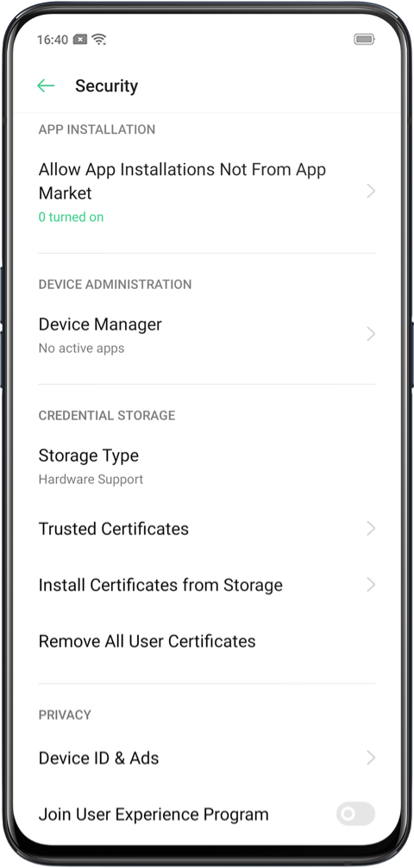
Task: Tap the '0 turned on' status text
Action: (x=71, y=217)
